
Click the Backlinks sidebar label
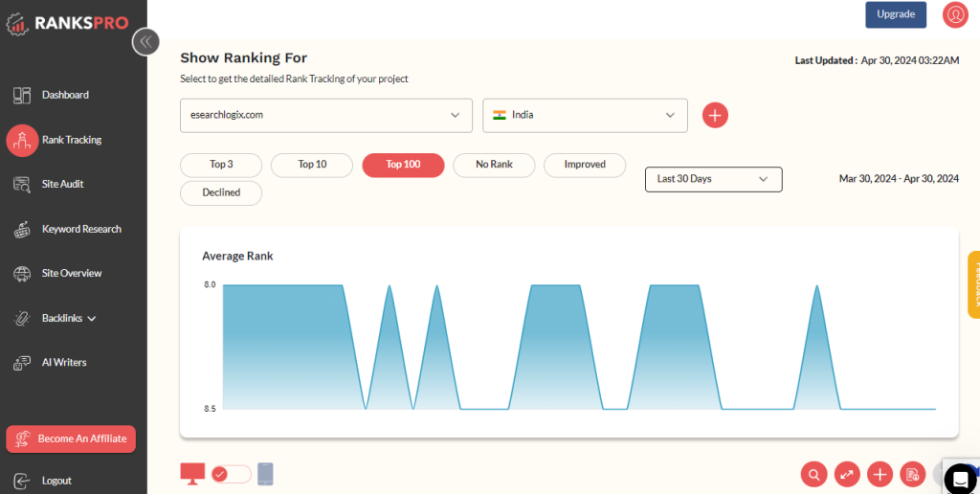pyautogui.click(x=62, y=318)
